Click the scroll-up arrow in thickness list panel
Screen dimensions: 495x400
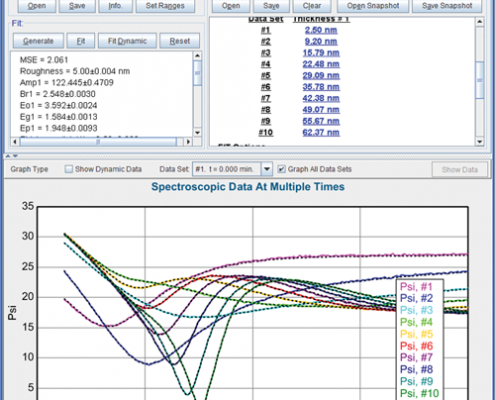click(x=479, y=22)
